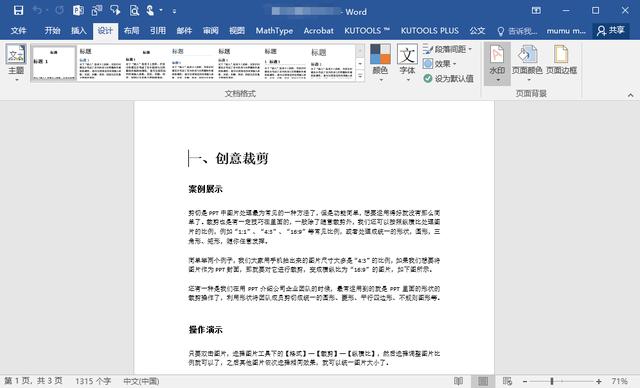Click the 71% zoom level

pyautogui.click(x=619, y=381)
